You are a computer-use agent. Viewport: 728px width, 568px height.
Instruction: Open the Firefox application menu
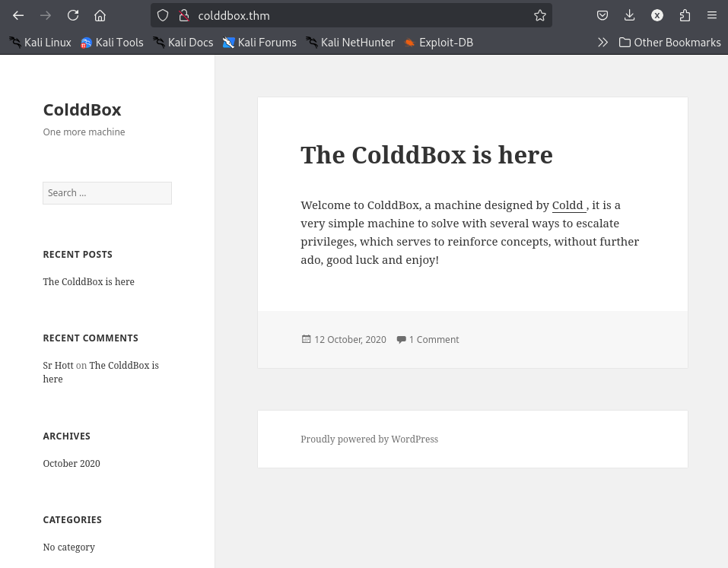point(712,15)
